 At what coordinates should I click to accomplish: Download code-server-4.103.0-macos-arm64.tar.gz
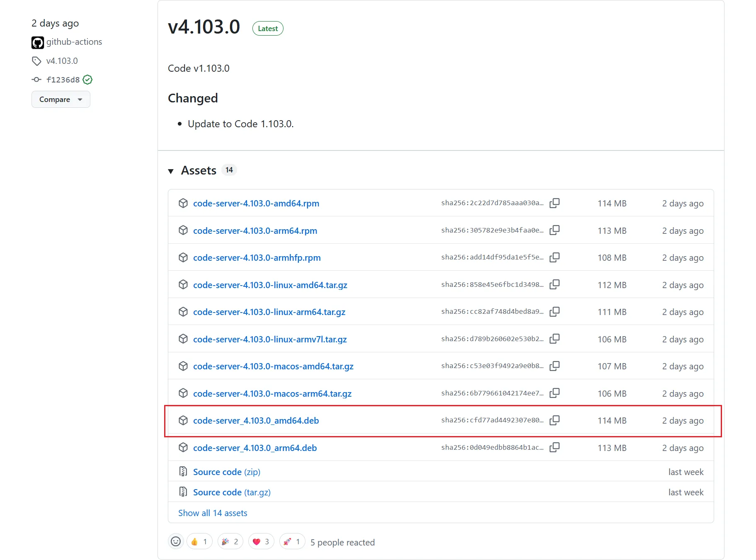[x=272, y=393]
